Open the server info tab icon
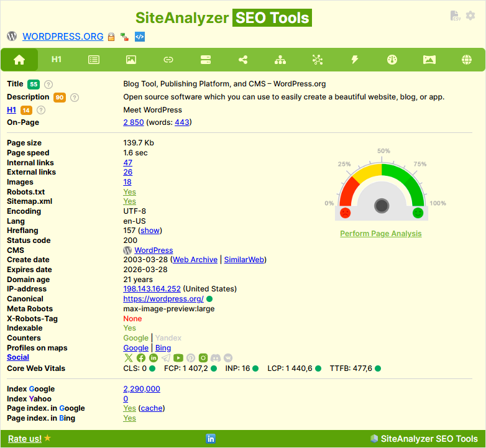The width and height of the screenshot is (486, 448). click(x=206, y=60)
